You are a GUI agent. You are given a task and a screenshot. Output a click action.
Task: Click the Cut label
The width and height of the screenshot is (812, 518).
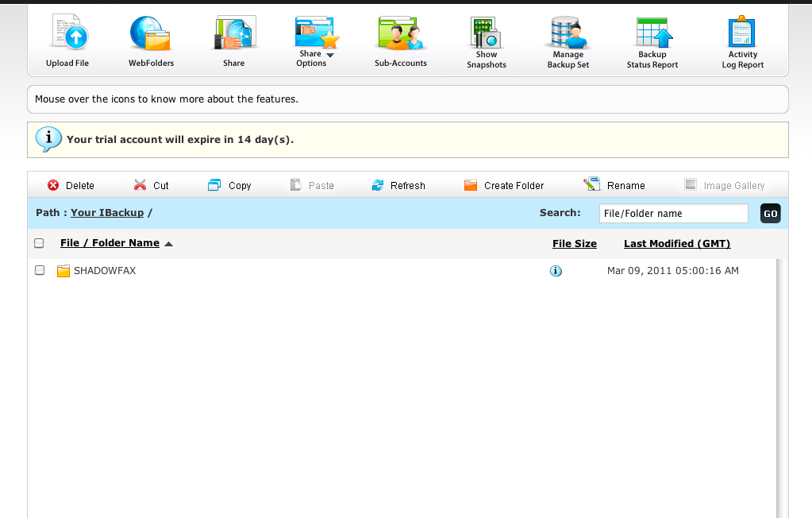pyautogui.click(x=160, y=186)
